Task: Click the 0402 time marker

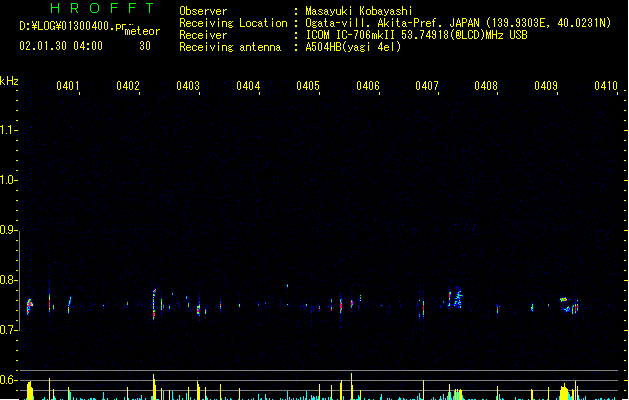Action: pyautogui.click(x=128, y=85)
